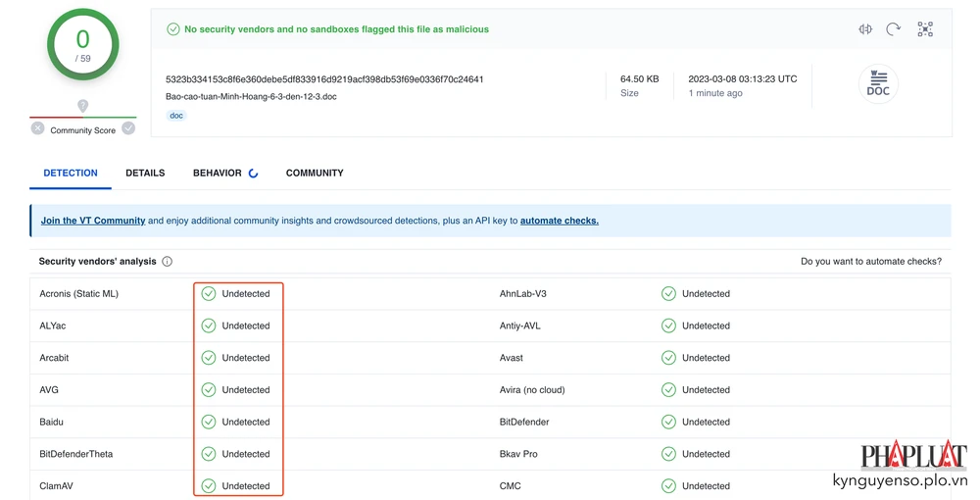
Task: Click the DOC file type icon
Action: (x=878, y=85)
